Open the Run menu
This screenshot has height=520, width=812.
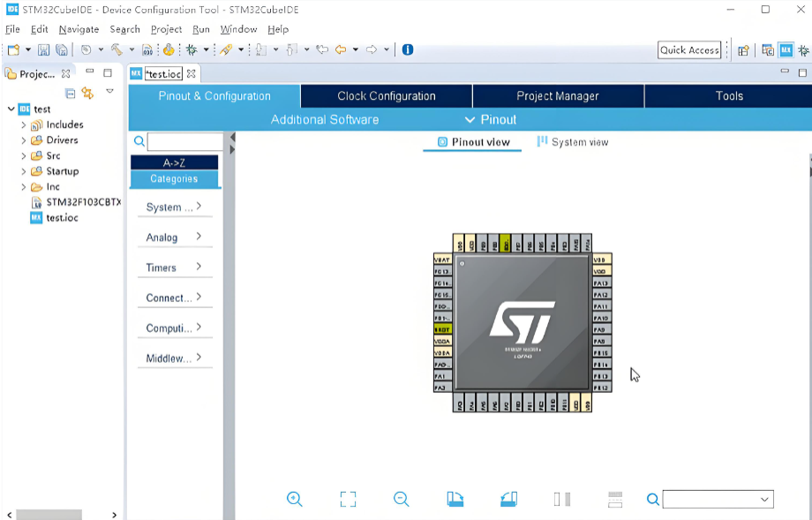pos(201,29)
